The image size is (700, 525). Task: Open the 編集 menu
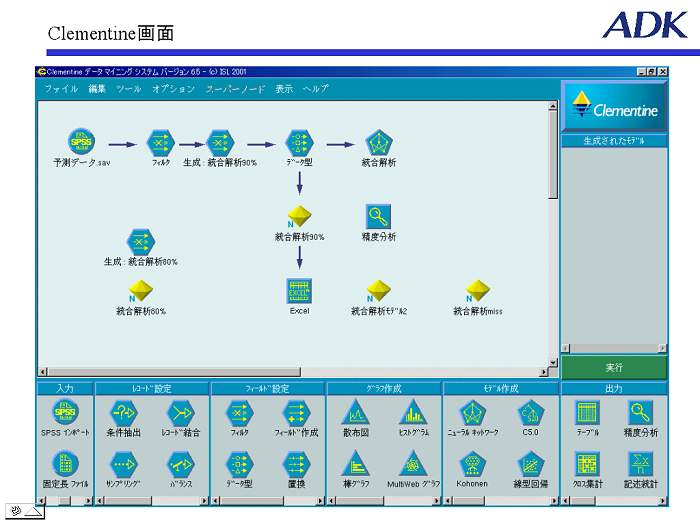pyautogui.click(x=97, y=89)
